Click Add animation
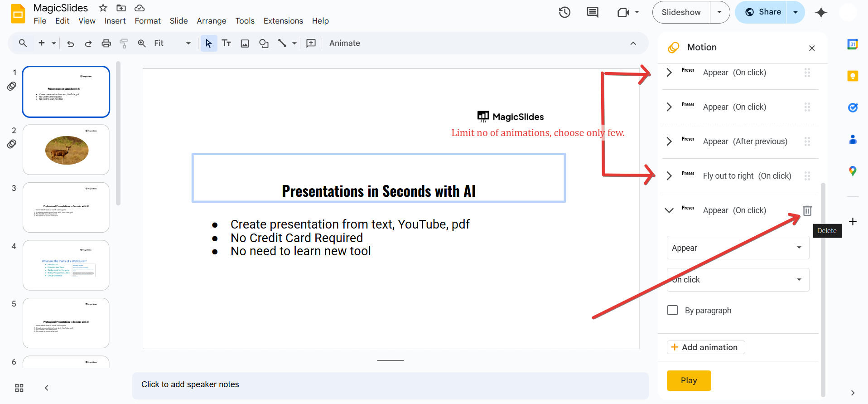The width and height of the screenshot is (868, 404). coord(706,347)
